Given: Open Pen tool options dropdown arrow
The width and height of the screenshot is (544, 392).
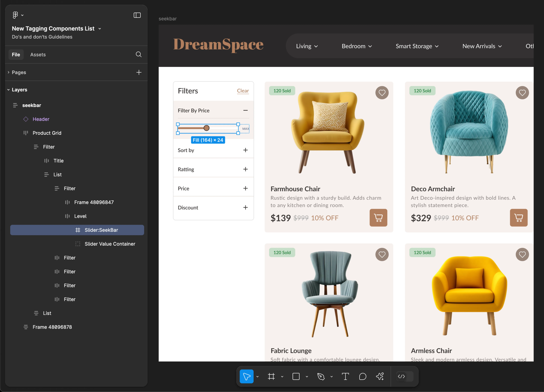Looking at the screenshot, I should coord(331,376).
